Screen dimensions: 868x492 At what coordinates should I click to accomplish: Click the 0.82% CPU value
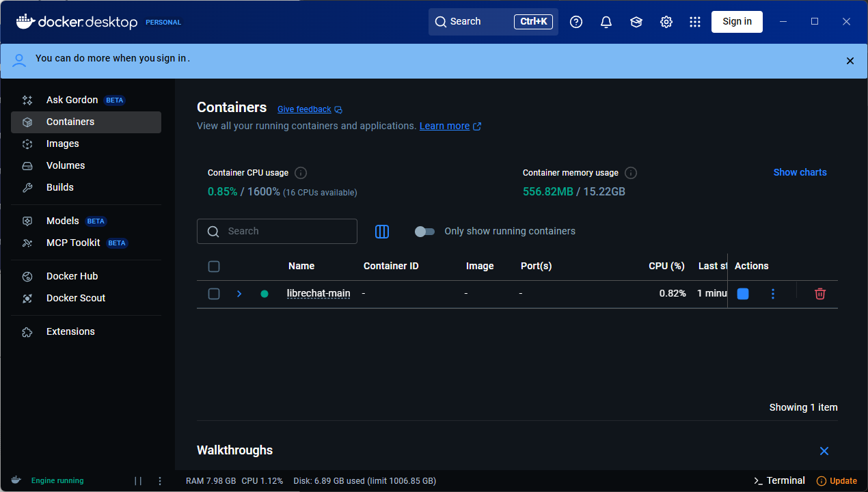click(x=673, y=293)
